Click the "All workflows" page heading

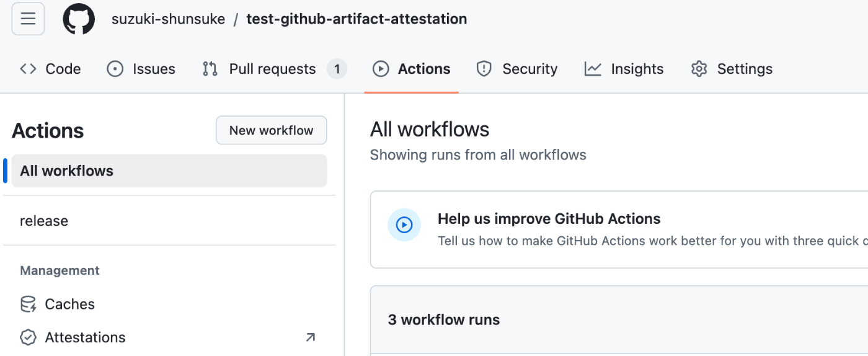pos(430,129)
